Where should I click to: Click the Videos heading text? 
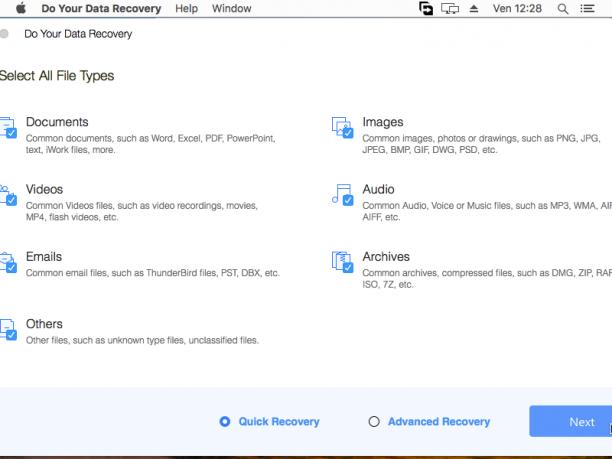[x=44, y=189]
